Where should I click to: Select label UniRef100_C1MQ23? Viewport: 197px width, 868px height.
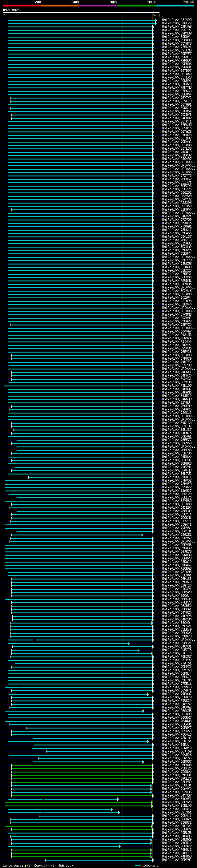tap(177, 135)
